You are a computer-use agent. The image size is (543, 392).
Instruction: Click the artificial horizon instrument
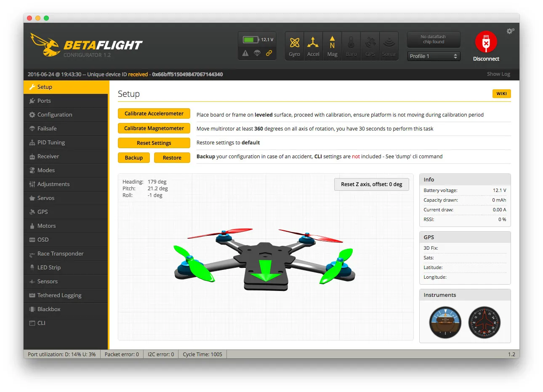(445, 323)
